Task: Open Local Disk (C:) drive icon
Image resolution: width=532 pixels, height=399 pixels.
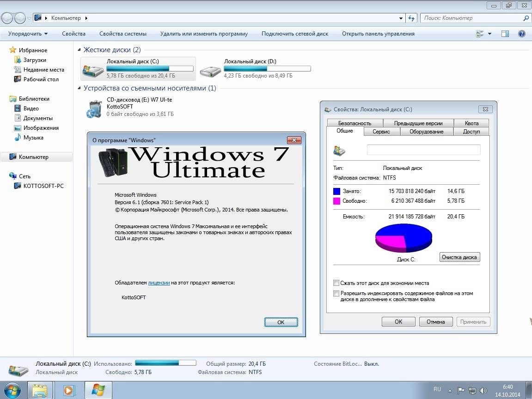Action: point(93,70)
